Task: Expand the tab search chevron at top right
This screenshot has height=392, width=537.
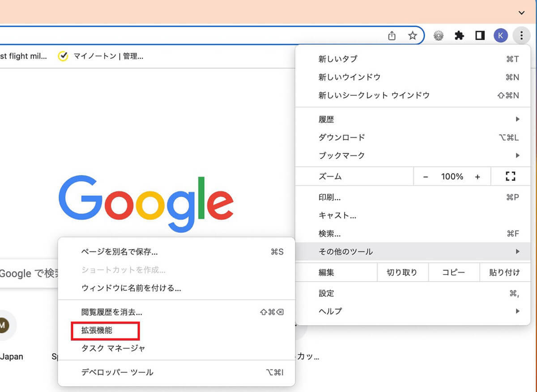Action: (x=521, y=13)
